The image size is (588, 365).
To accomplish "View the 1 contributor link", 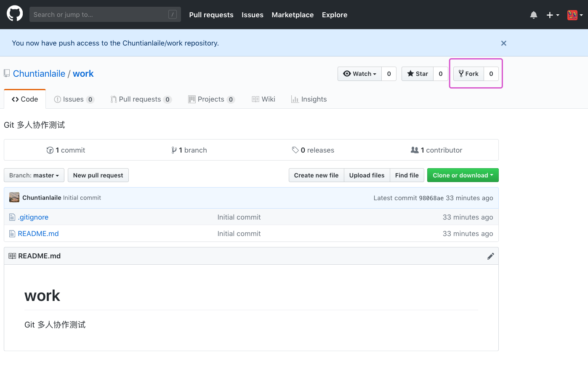I will [x=436, y=150].
